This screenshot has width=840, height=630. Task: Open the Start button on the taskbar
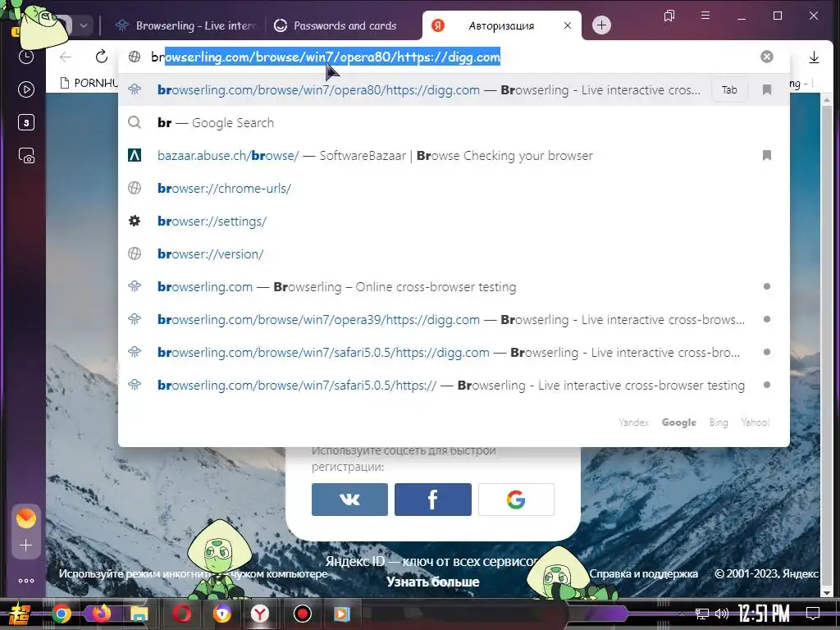coord(20,614)
